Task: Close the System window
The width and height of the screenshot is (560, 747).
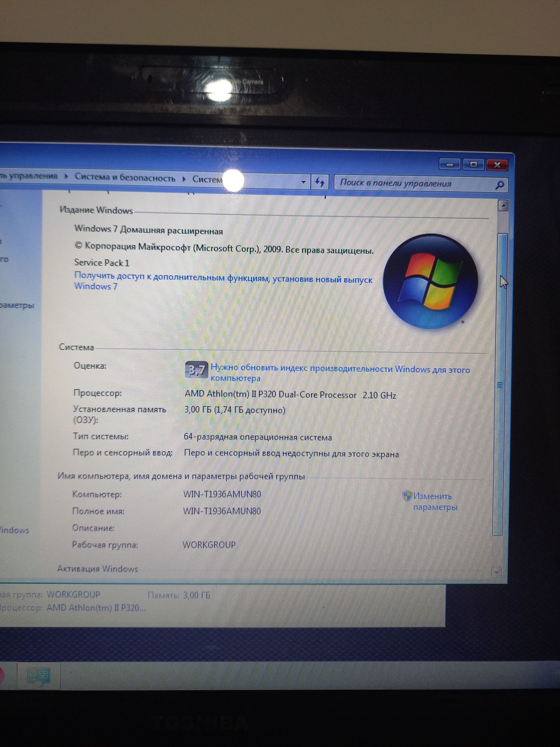Action: click(497, 165)
